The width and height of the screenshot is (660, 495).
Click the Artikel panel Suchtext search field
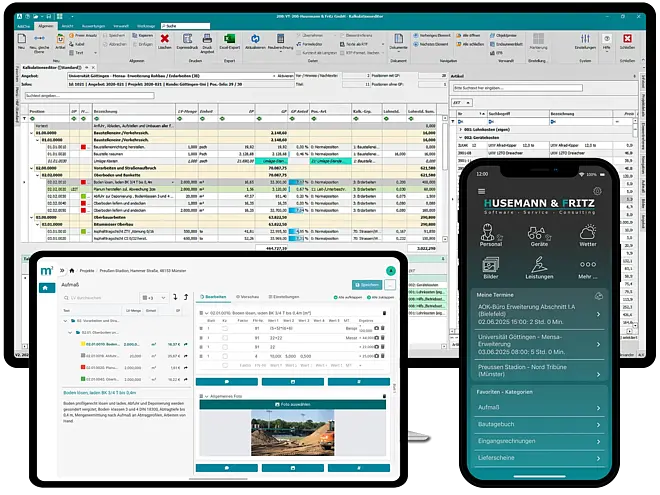click(518, 88)
